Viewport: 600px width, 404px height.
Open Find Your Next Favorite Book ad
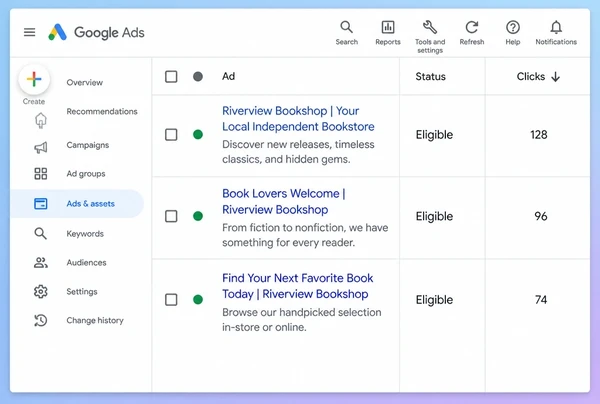click(297, 286)
